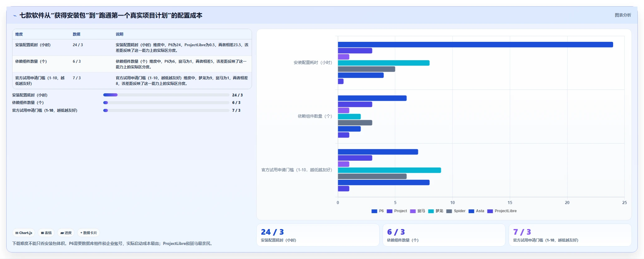This screenshot has height=259, width=644.
Task: Toggle the Project legend swatch
Action: (389, 211)
